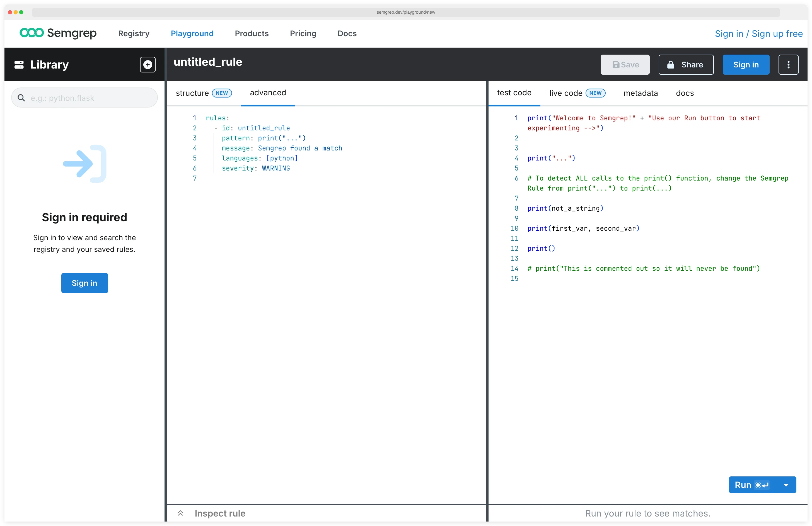Click the magnifier icon in the search bar

[21, 98]
